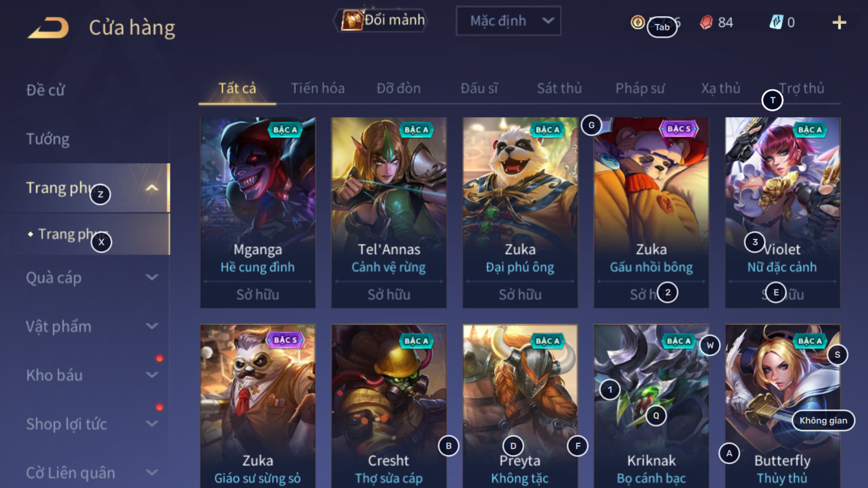Open the Đổi mảnh fragment exchange
The height and width of the screenshot is (488, 868).
(383, 20)
